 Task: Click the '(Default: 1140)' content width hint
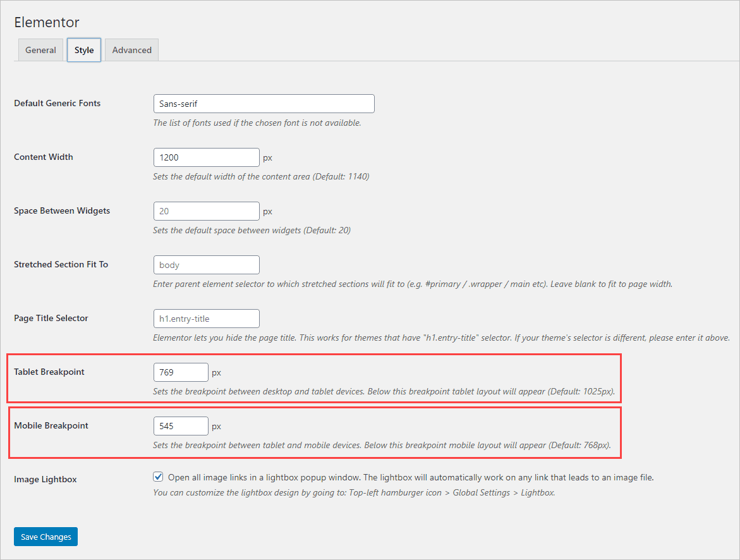[341, 176]
